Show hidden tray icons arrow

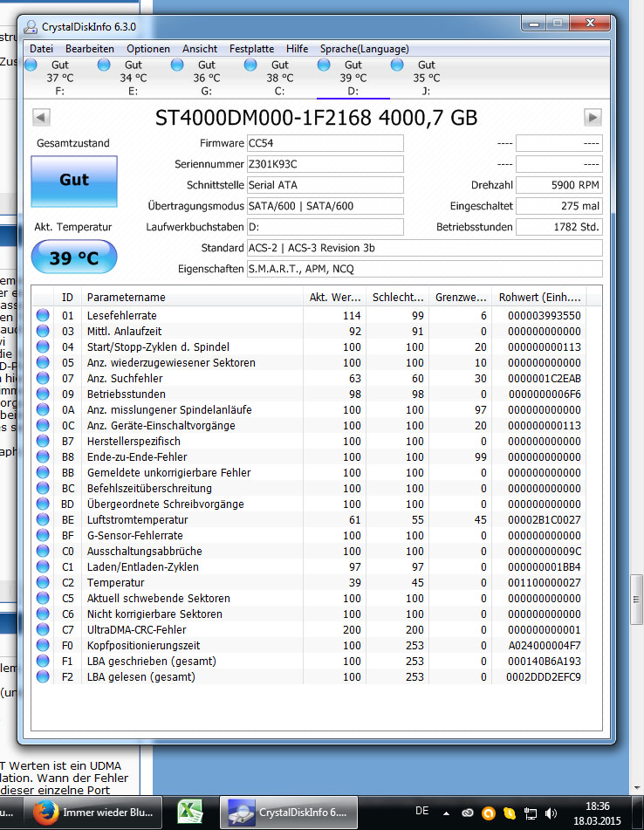(446, 813)
